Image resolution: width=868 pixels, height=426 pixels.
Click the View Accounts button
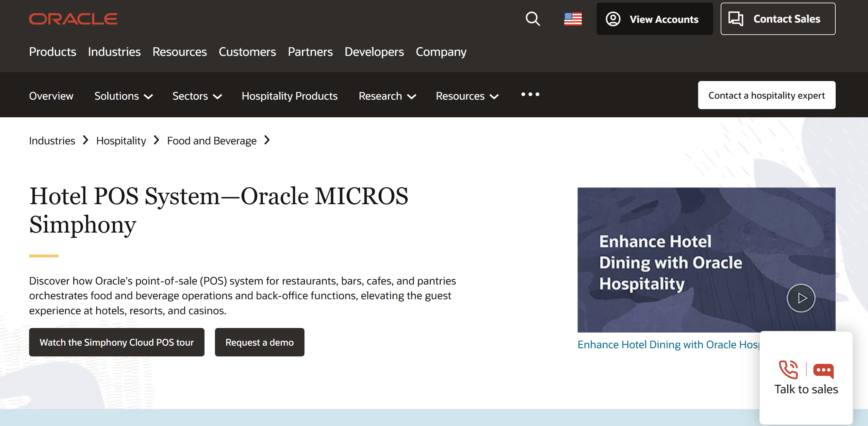tap(654, 19)
